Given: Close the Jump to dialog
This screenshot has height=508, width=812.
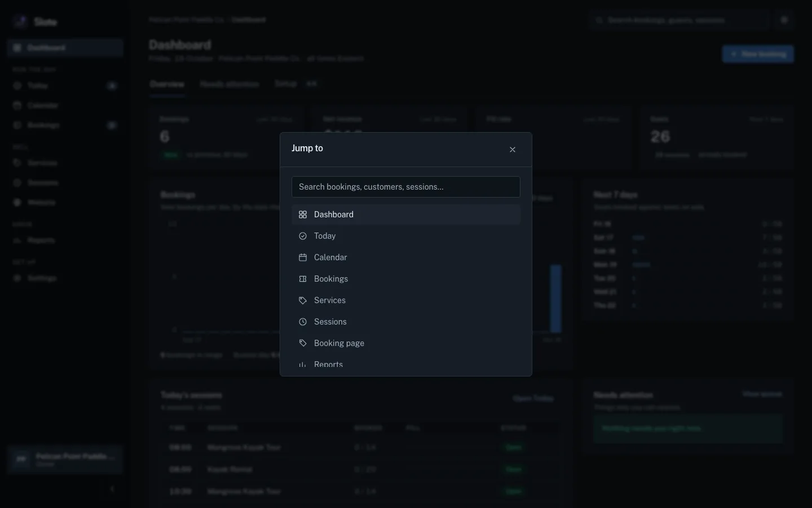Looking at the screenshot, I should [x=513, y=150].
